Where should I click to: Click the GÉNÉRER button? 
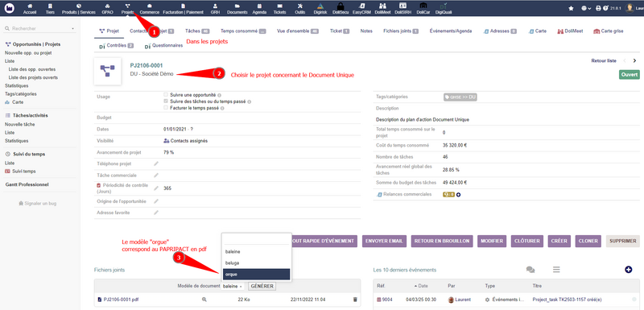(x=262, y=286)
